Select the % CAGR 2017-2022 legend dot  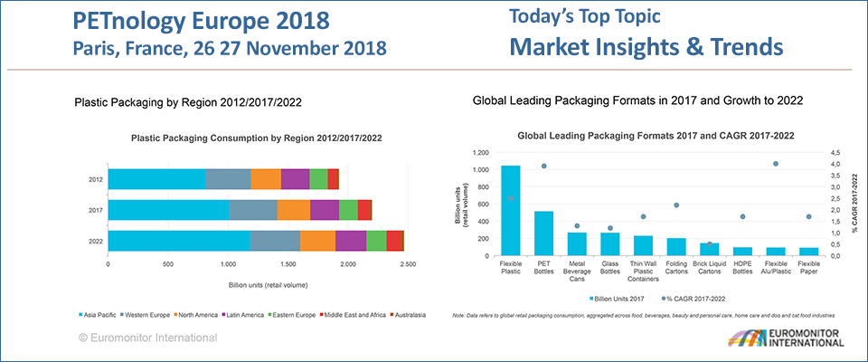[665, 298]
